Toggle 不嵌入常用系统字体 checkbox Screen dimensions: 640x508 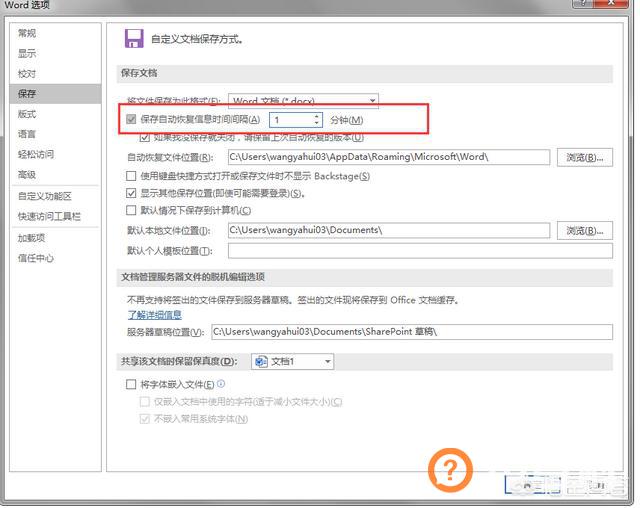144,419
